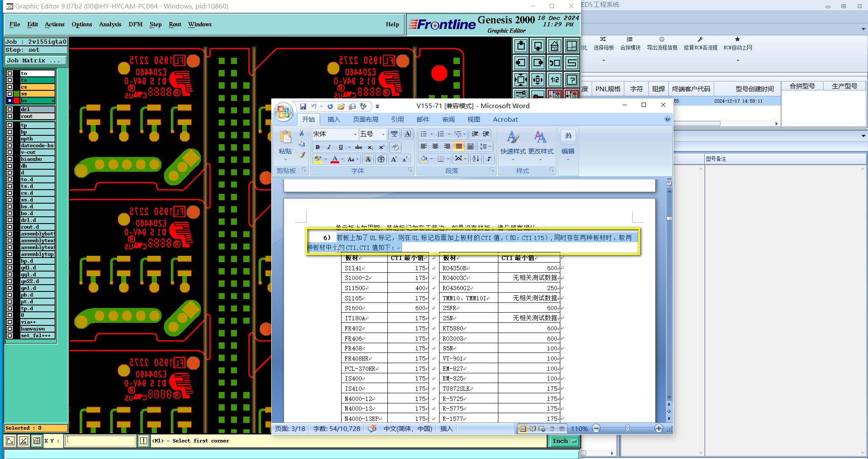
Task: Toggle Bold formatting in Word
Action: coord(317,147)
